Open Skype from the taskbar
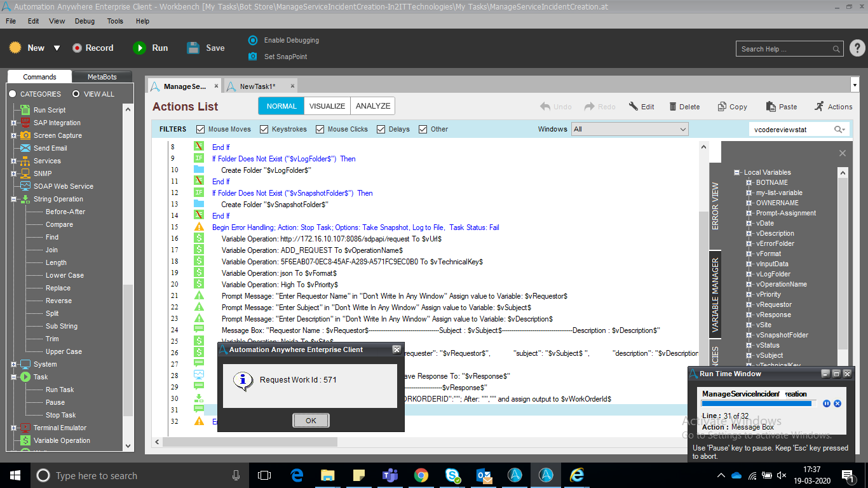Screen dimensions: 868x488 tap(452, 475)
